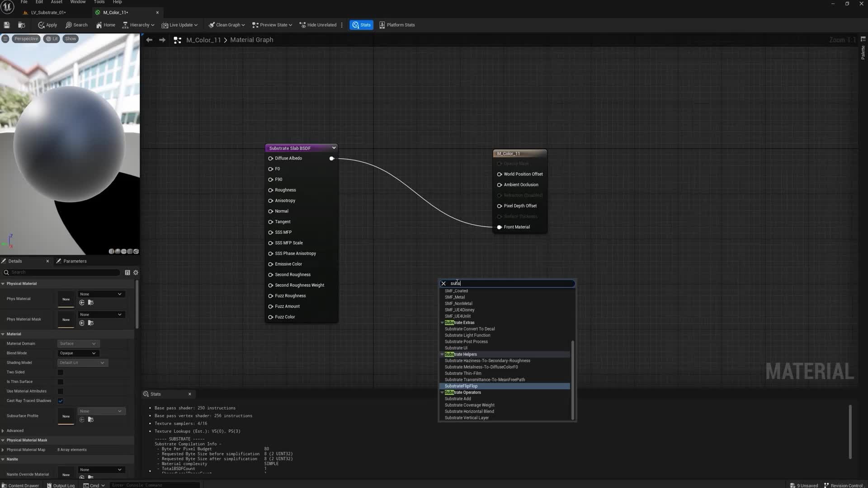
Task: Open the Blend Mode dropdown
Action: [78, 353]
